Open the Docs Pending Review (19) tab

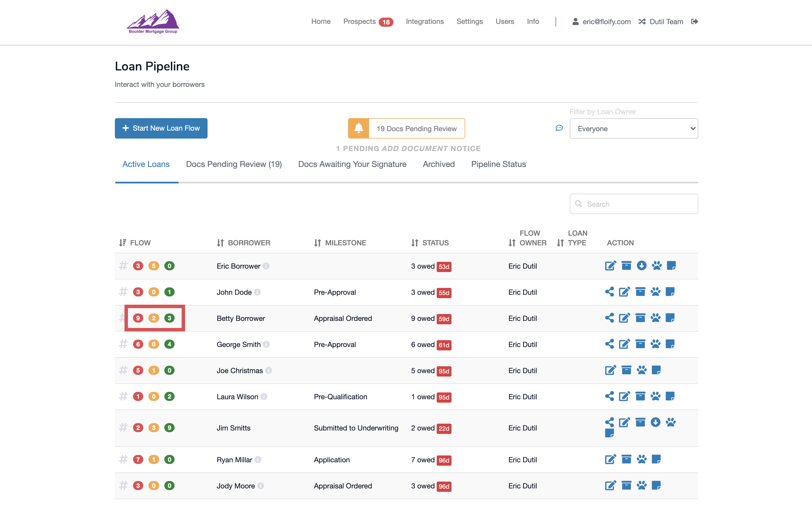pos(234,164)
